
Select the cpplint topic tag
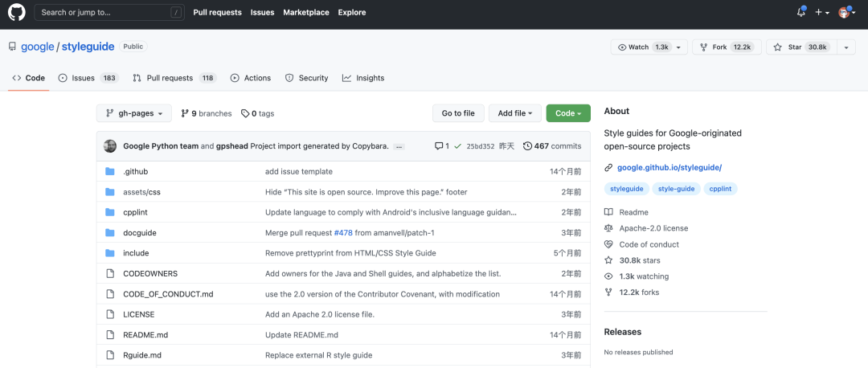(x=720, y=189)
